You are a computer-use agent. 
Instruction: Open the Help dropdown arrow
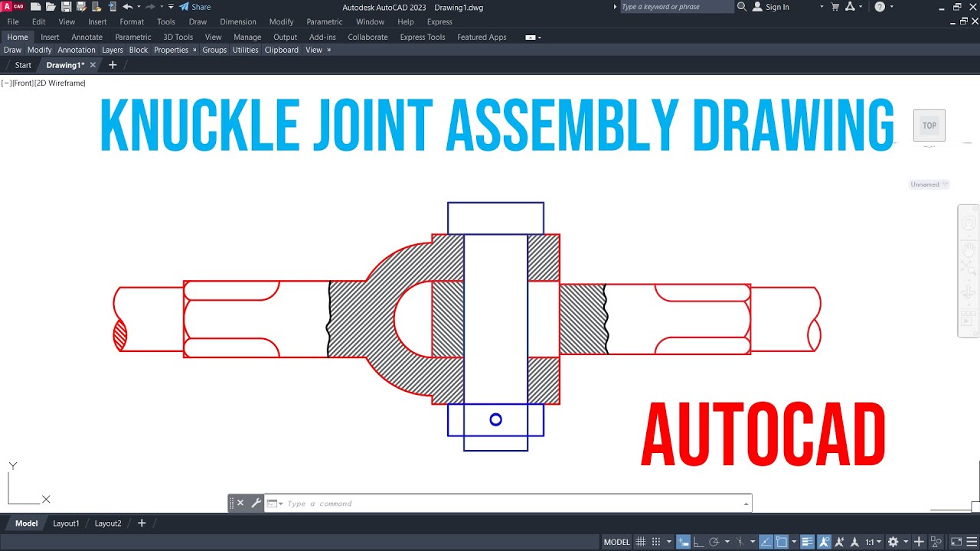892,7
